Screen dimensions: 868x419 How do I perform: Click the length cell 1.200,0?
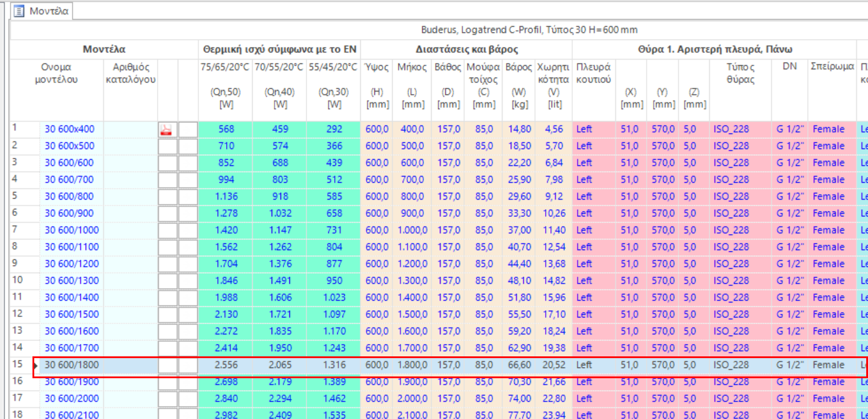pyautogui.click(x=413, y=264)
